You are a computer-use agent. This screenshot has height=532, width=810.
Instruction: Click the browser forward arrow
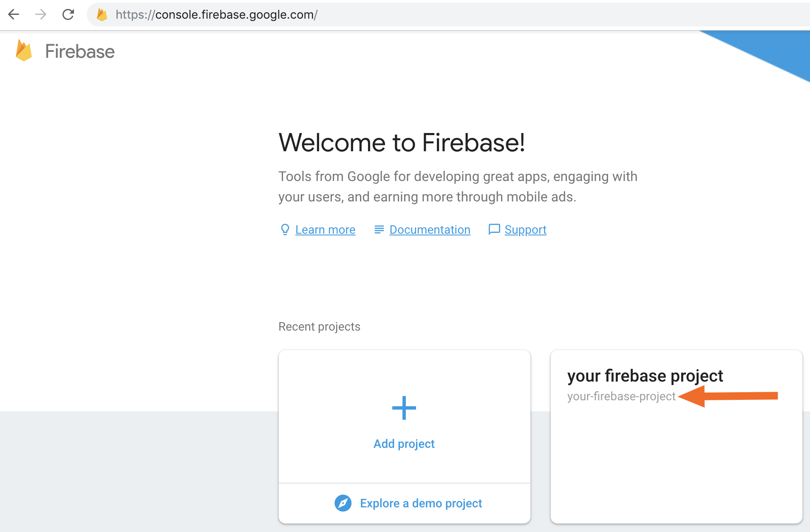[41, 14]
